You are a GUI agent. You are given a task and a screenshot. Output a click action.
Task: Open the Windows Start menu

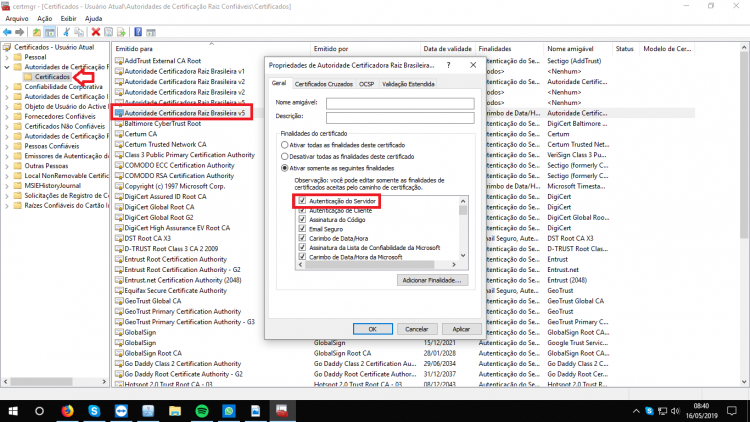click(13, 411)
